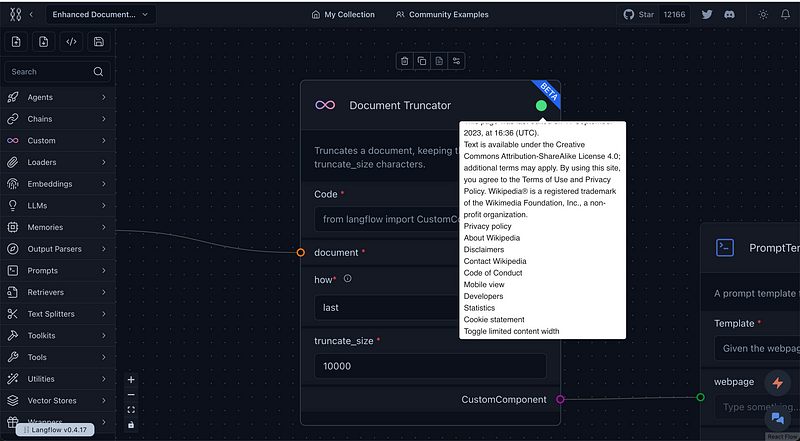This screenshot has height=441, width=800.
Task: Open the Enhanced Document flow dropdown
Action: [x=100, y=15]
